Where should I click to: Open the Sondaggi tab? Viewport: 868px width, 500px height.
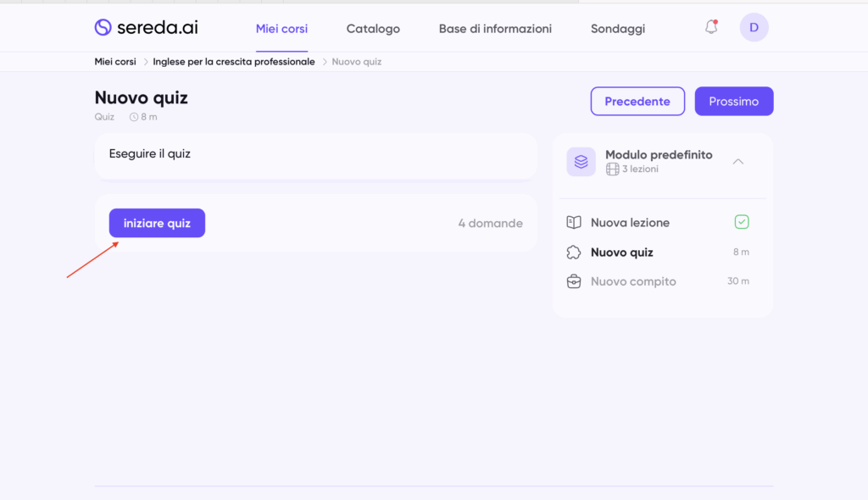coord(617,29)
